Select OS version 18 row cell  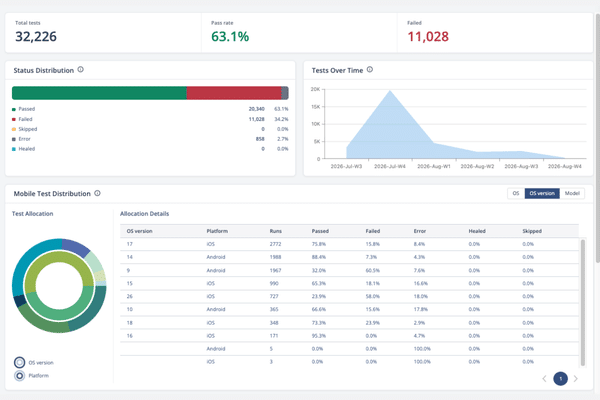(x=130, y=323)
